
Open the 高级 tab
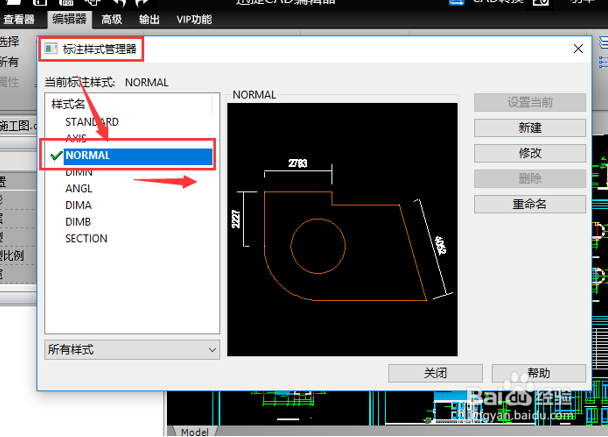pos(112,19)
